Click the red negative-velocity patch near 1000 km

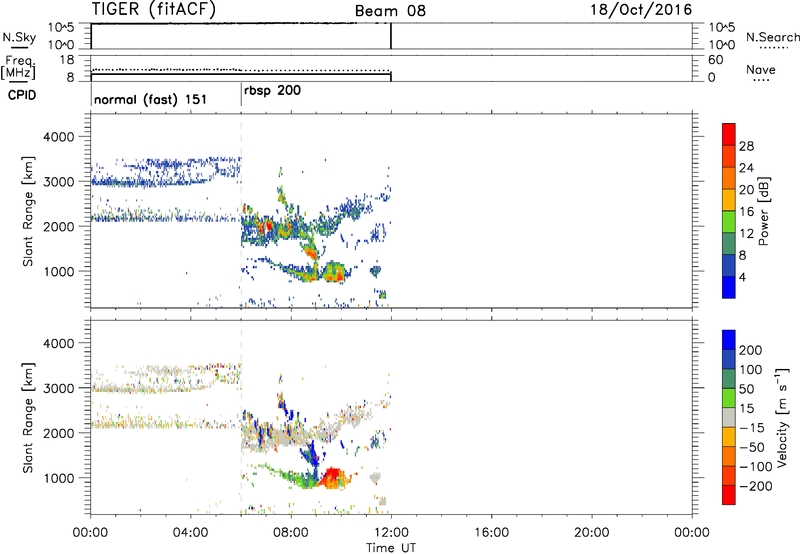(333, 477)
